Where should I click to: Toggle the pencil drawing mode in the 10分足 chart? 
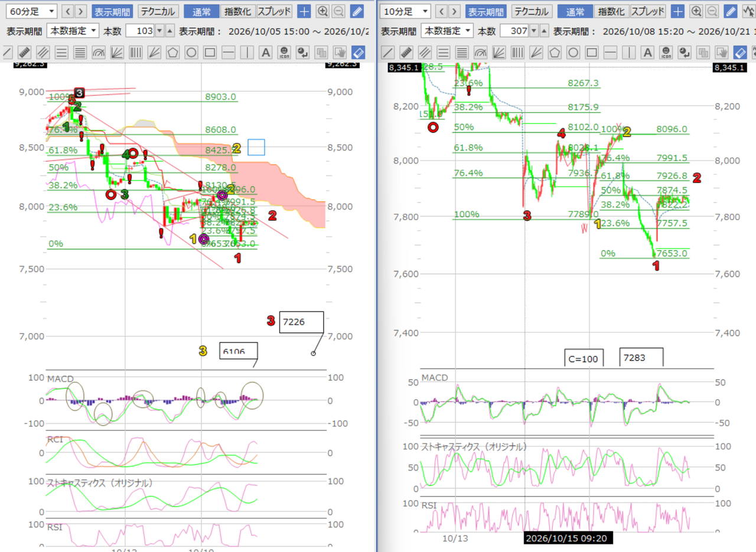pos(731,11)
